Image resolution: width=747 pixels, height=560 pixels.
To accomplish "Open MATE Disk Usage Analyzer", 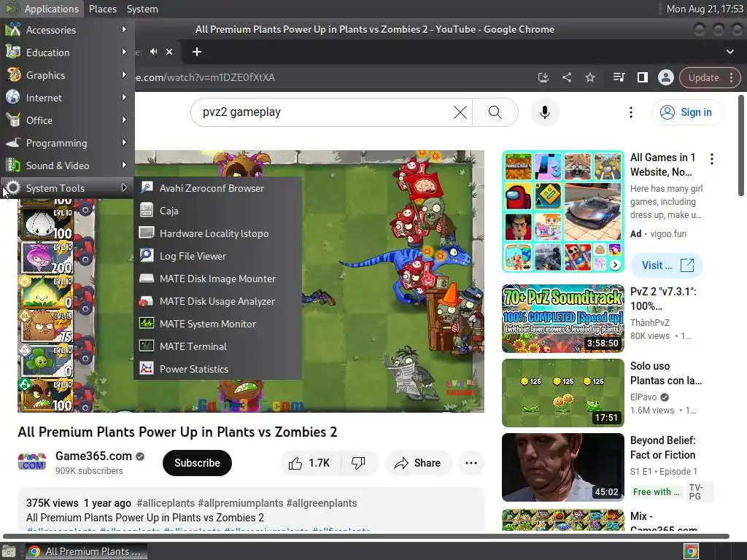I will click(217, 301).
